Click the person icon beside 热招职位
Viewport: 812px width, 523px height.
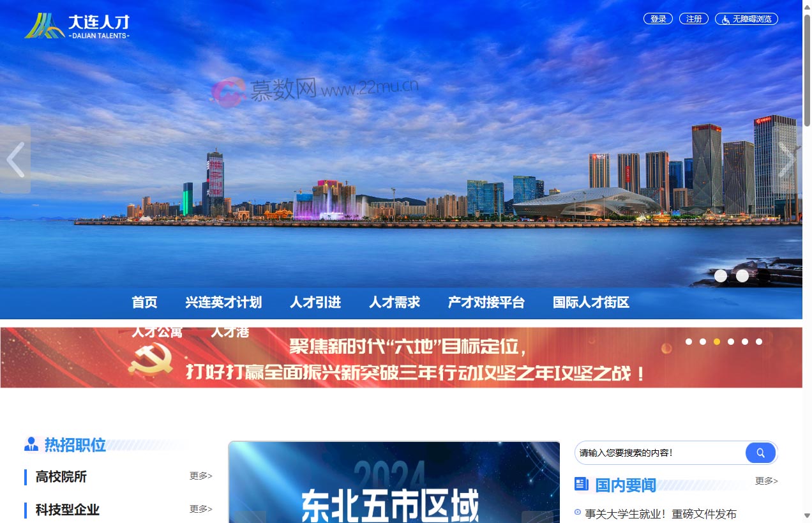(30, 445)
